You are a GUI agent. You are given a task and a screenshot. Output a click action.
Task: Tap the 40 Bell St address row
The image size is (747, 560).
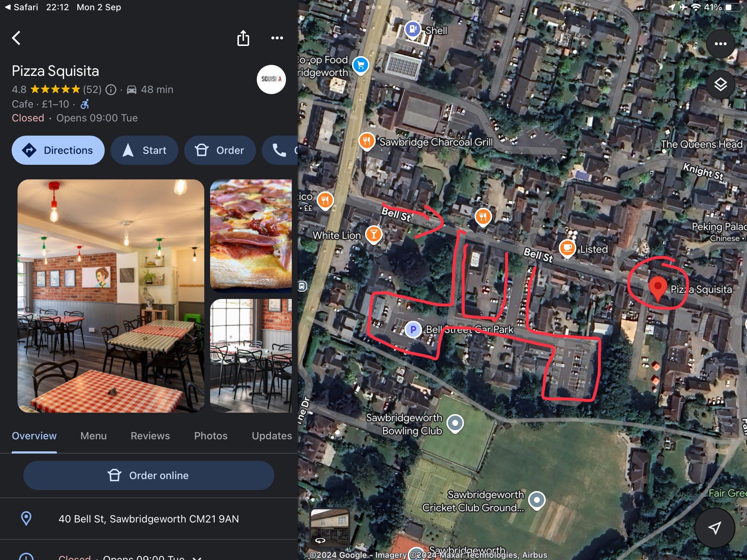point(149,519)
